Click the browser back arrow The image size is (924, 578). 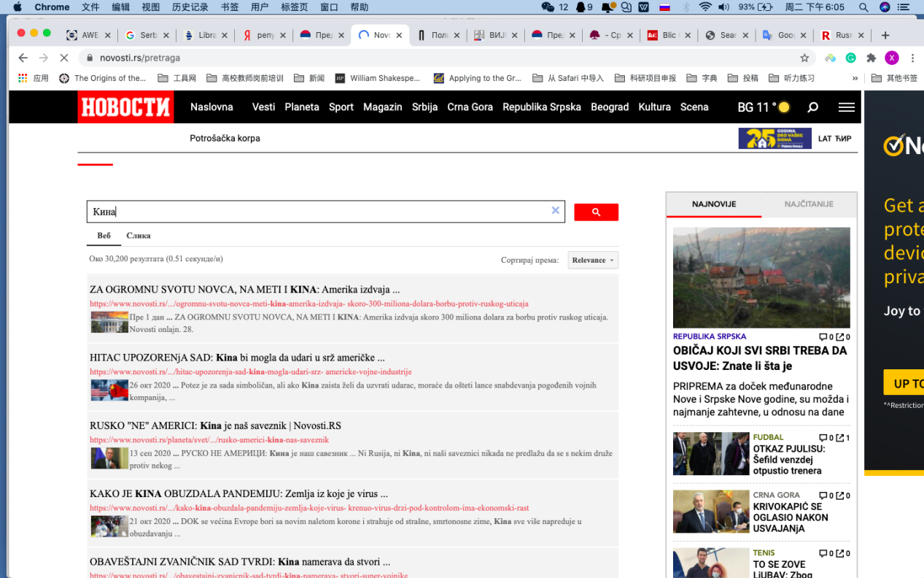click(x=23, y=58)
